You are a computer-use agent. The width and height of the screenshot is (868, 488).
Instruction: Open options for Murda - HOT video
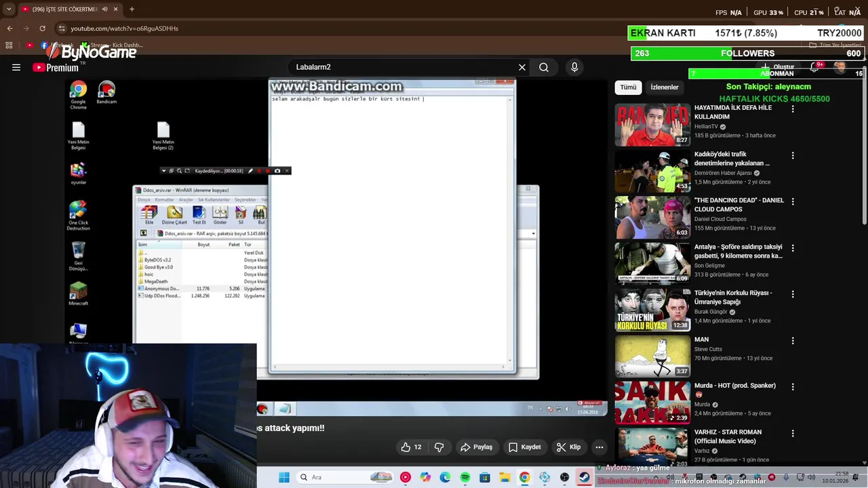793,387
